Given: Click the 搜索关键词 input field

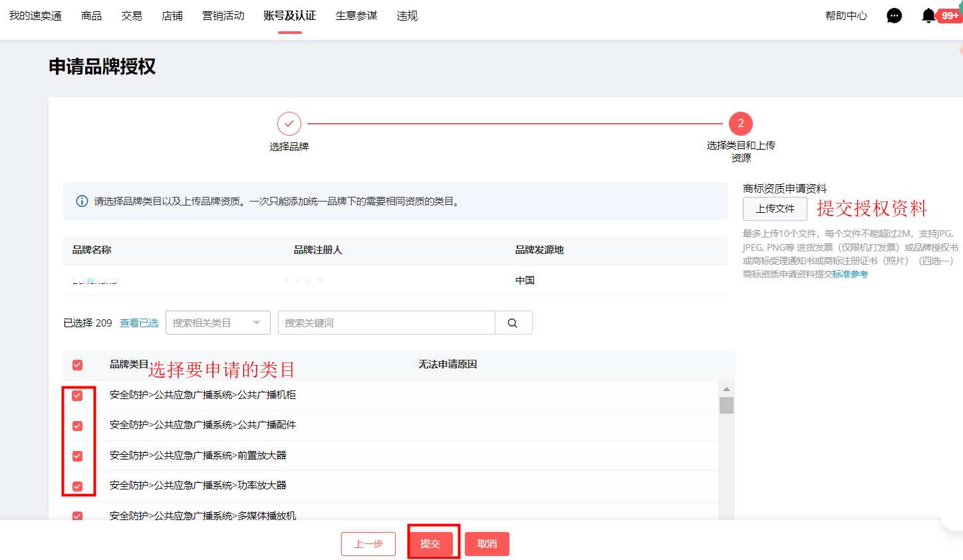Looking at the screenshot, I should pyautogui.click(x=386, y=323).
